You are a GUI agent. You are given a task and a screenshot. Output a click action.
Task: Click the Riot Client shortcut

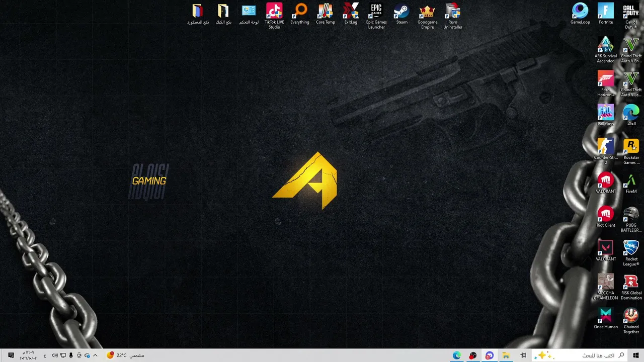click(x=606, y=217)
